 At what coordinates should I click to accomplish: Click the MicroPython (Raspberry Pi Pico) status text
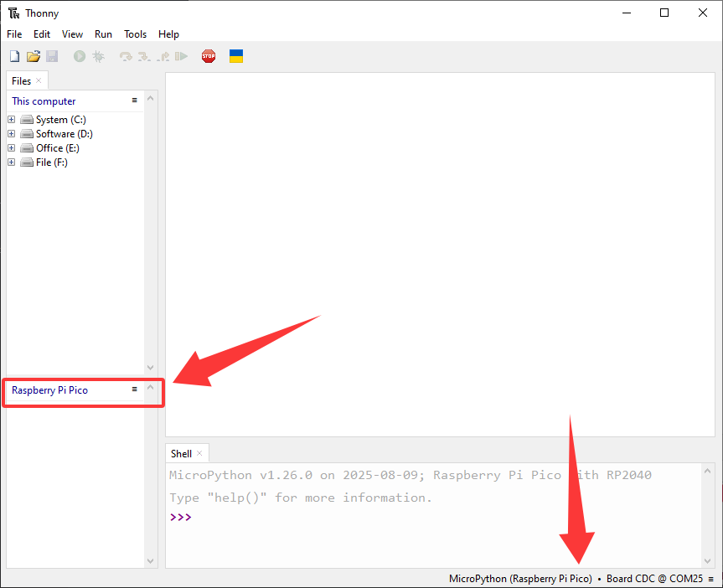520,579
